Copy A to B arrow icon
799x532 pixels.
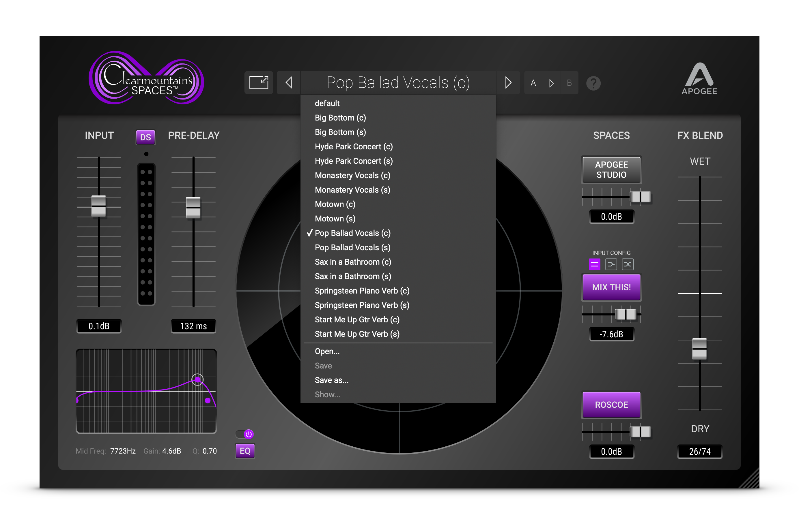pyautogui.click(x=551, y=83)
